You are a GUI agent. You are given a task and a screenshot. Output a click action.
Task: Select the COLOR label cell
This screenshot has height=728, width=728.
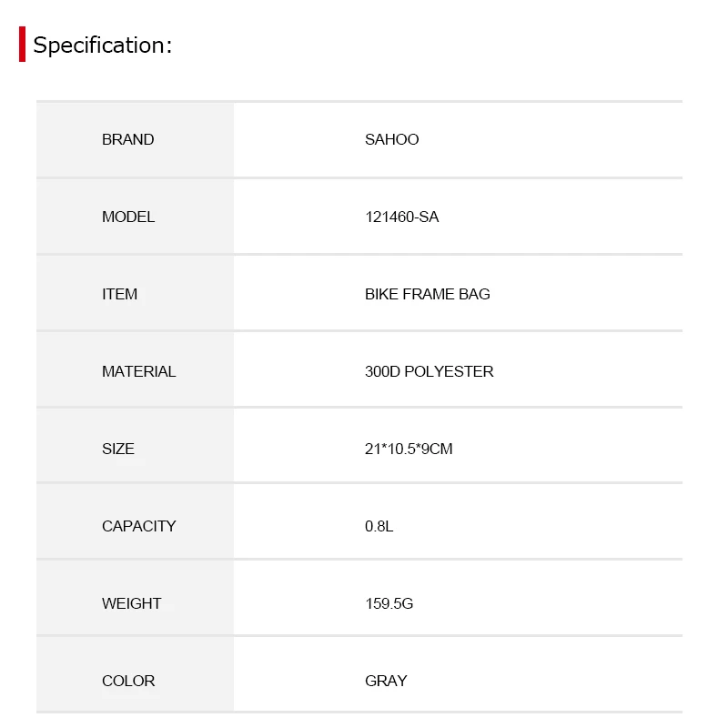coord(135,681)
